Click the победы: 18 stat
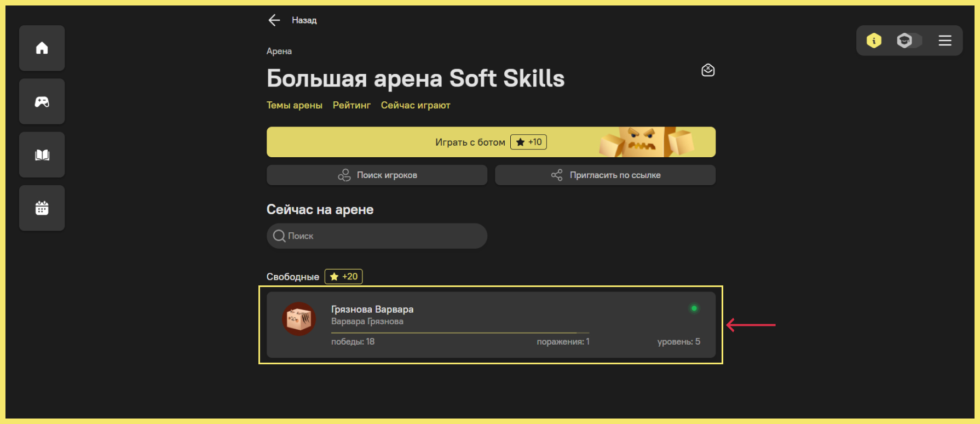Screen dimensions: 980x424 (x=353, y=341)
